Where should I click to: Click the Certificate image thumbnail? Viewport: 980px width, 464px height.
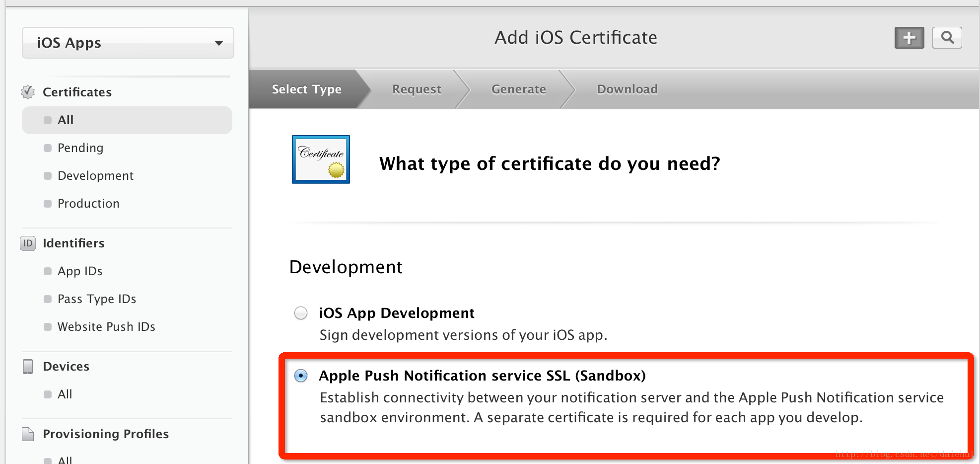321,159
